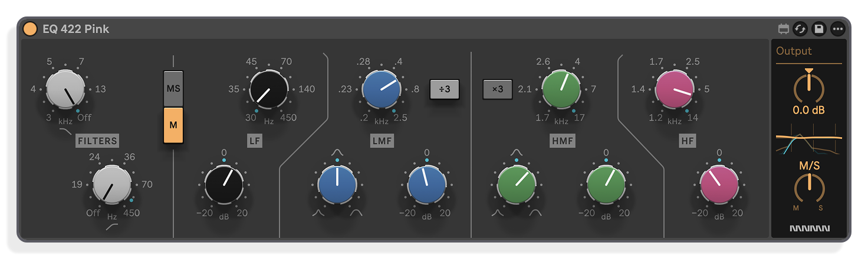Toggle the EQ 422 Pink device activator
The width and height of the screenshot is (868, 259).
(29, 29)
